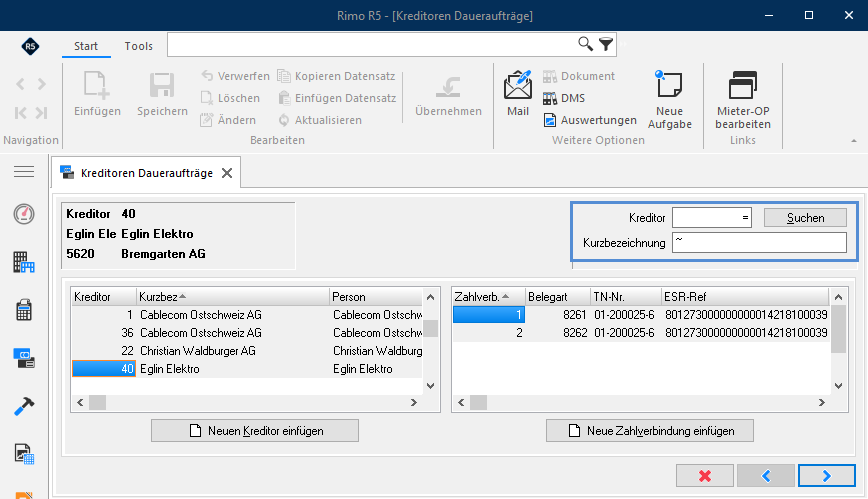Open the dashboard gauge sidebar icon
This screenshot has height=499, width=868.
point(24,214)
